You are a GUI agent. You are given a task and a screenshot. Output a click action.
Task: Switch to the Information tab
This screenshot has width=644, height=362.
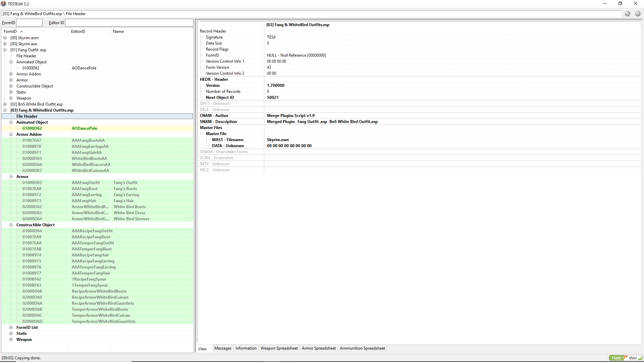pos(246,348)
